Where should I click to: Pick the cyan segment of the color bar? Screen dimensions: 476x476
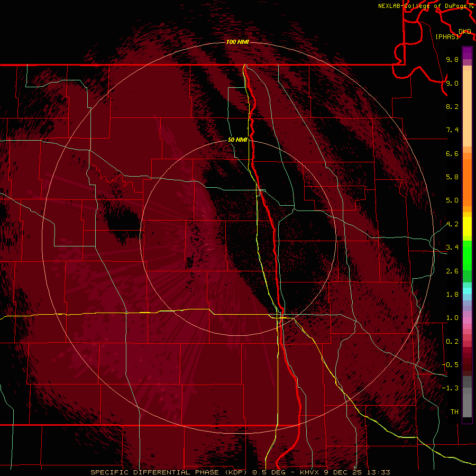467,291
